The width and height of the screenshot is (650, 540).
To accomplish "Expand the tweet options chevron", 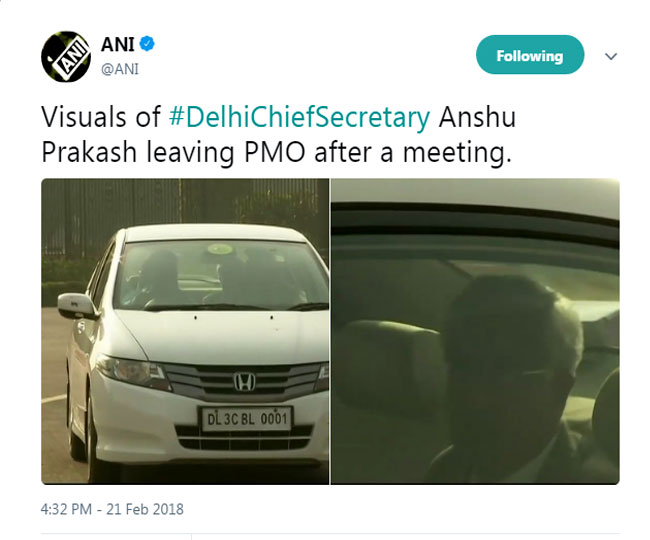I will tap(611, 56).
